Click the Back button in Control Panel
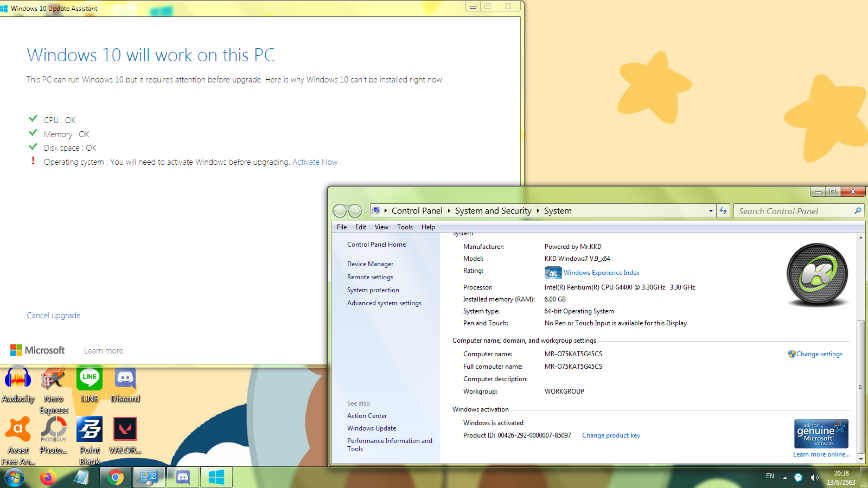This screenshot has width=868, height=488. pyautogui.click(x=340, y=211)
